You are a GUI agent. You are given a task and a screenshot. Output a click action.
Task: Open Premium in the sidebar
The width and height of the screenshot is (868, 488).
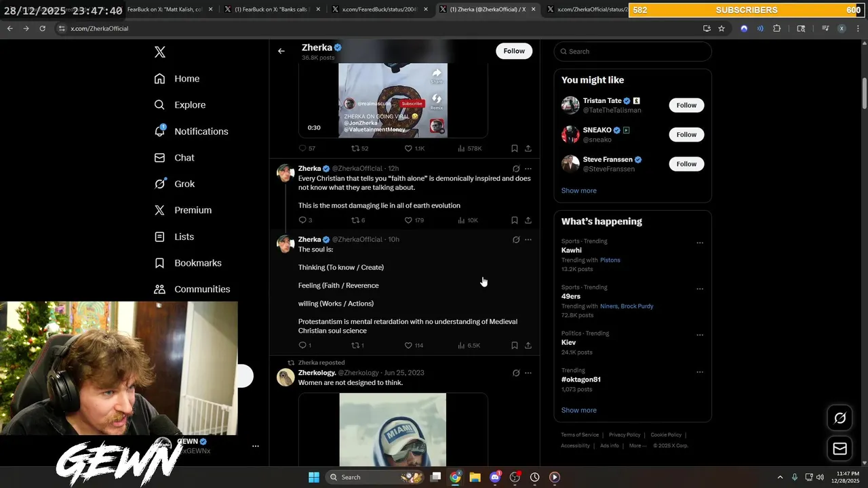pyautogui.click(x=183, y=210)
